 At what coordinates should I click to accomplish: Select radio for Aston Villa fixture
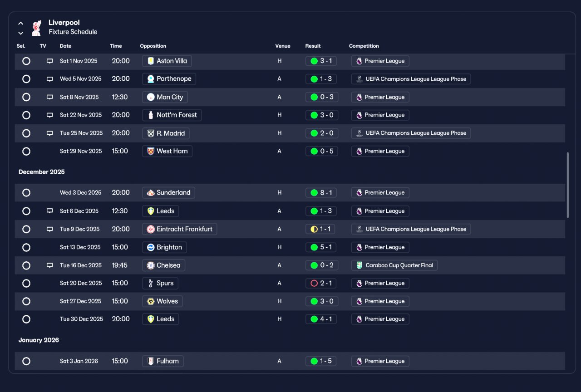point(26,61)
